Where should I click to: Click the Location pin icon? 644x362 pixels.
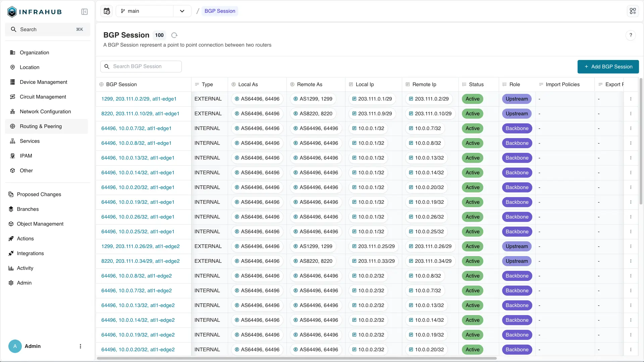pos(12,67)
